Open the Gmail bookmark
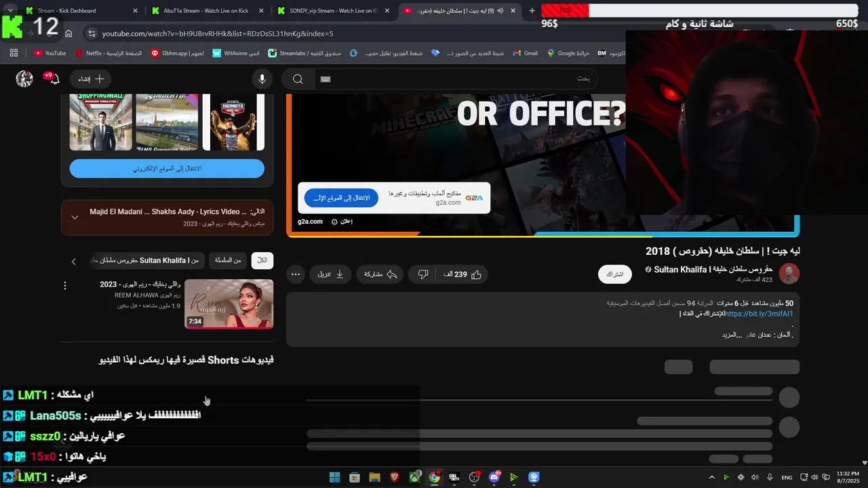Viewport: 868px width, 488px height. pyautogui.click(x=526, y=53)
